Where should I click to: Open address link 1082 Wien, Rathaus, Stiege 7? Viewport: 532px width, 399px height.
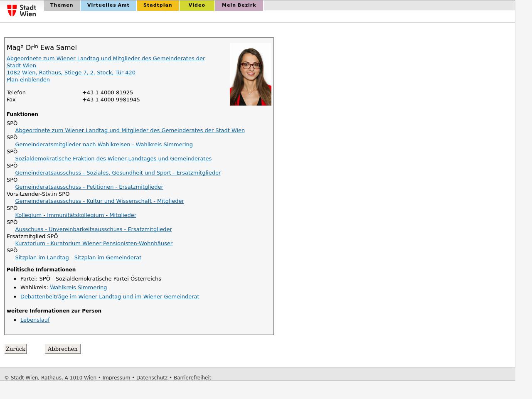tap(71, 72)
